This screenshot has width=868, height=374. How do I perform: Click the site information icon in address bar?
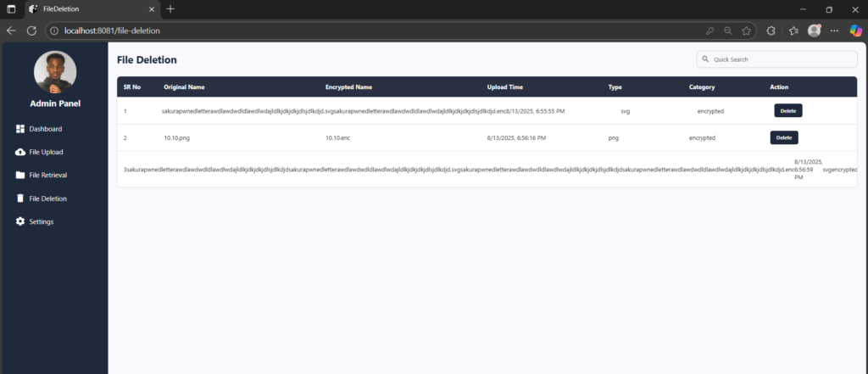(54, 31)
